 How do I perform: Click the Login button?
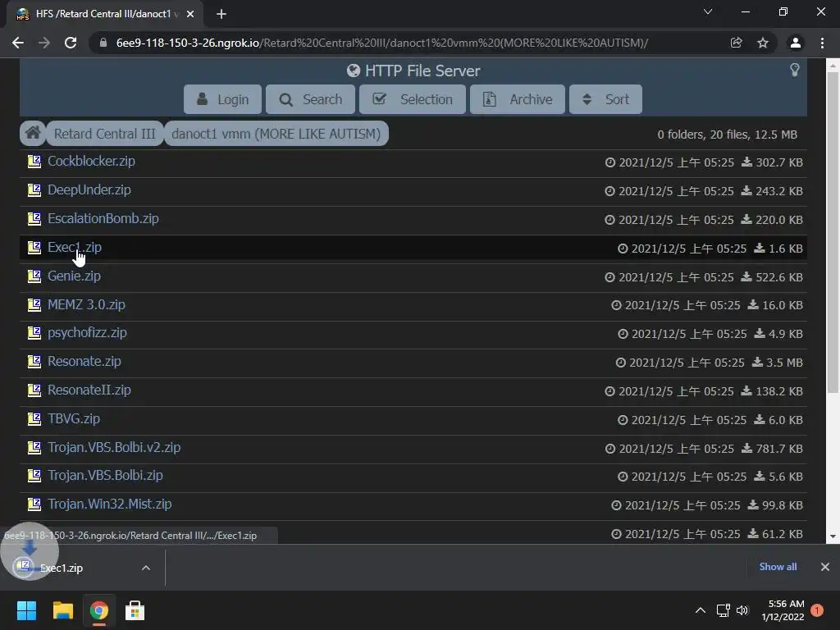(222, 99)
